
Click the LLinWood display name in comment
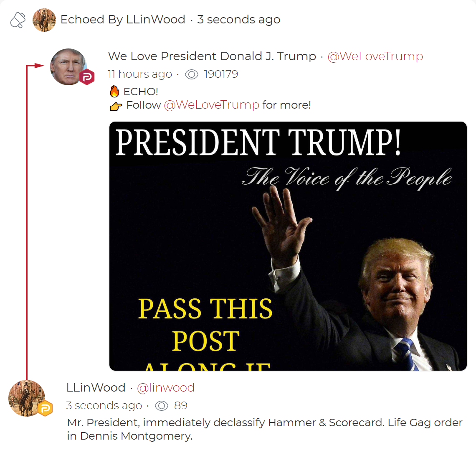point(96,388)
